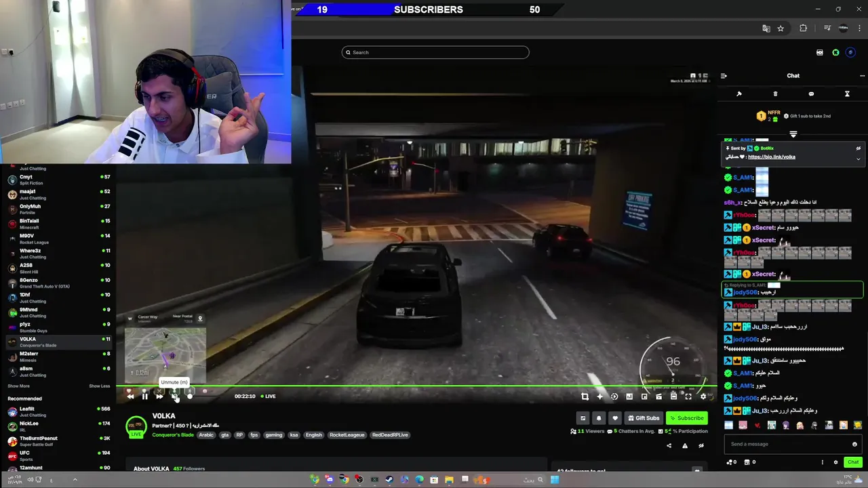
Task: Open M9OV Rocket League channel
Action: [x=58, y=239]
